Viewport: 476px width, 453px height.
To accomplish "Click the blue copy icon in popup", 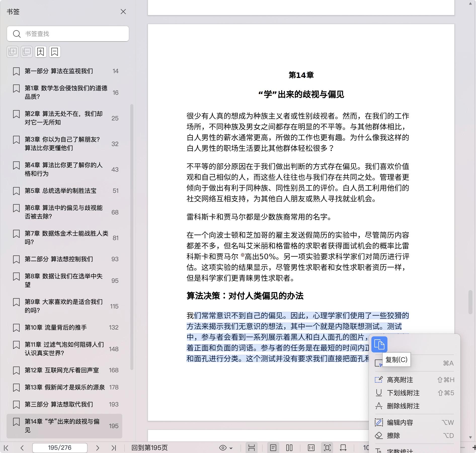I will point(379,344).
